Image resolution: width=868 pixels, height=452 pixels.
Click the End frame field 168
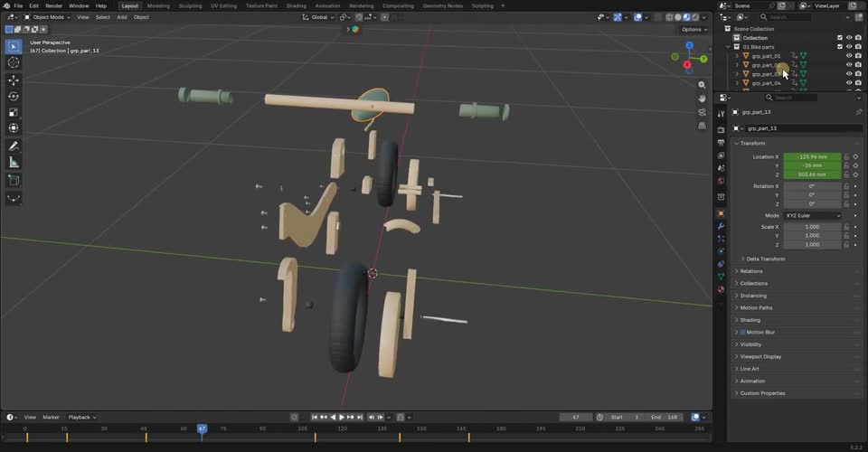(x=665, y=417)
